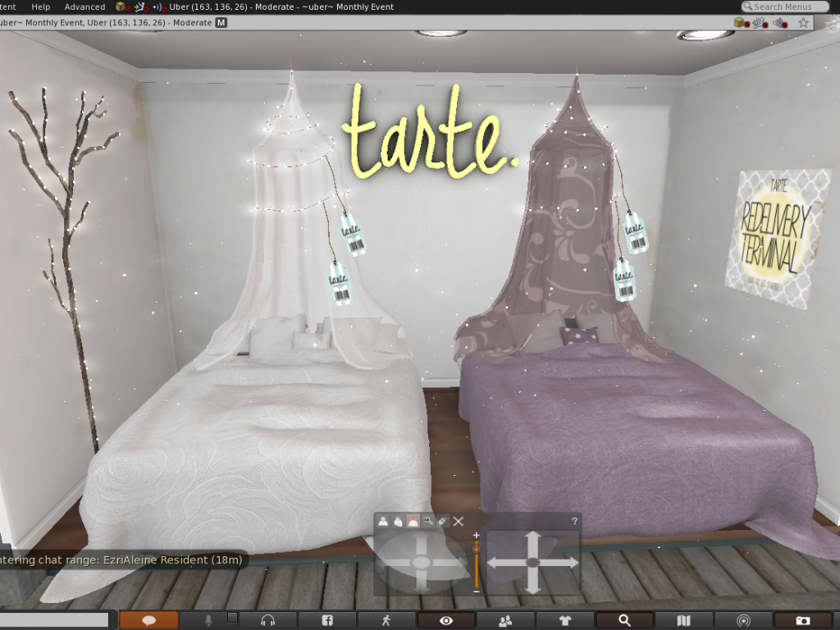Open the Appearance shirt button
The height and width of the screenshot is (630, 840).
pos(565,621)
